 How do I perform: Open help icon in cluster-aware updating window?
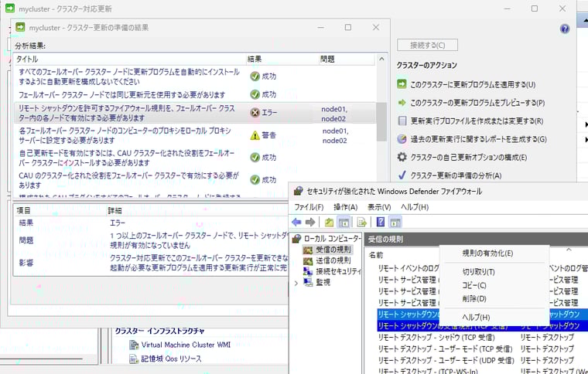[x=564, y=29]
